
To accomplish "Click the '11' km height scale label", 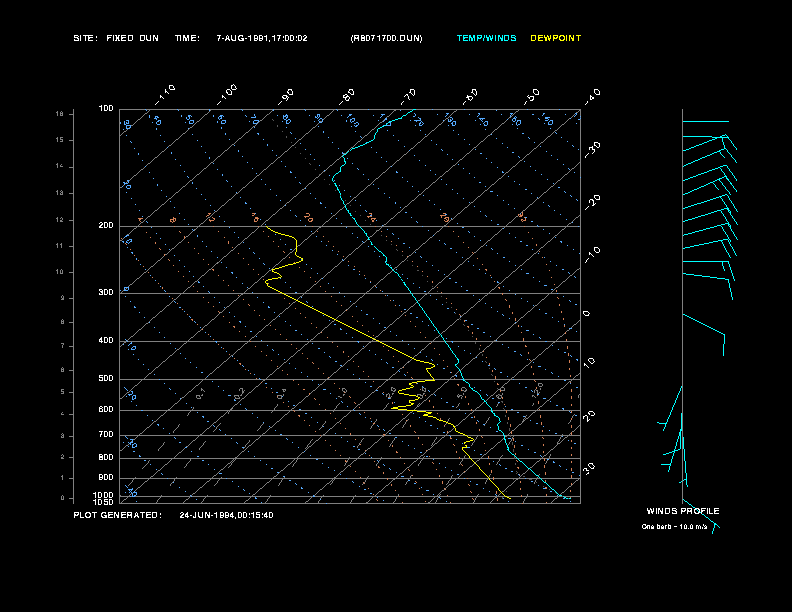I will point(60,246).
